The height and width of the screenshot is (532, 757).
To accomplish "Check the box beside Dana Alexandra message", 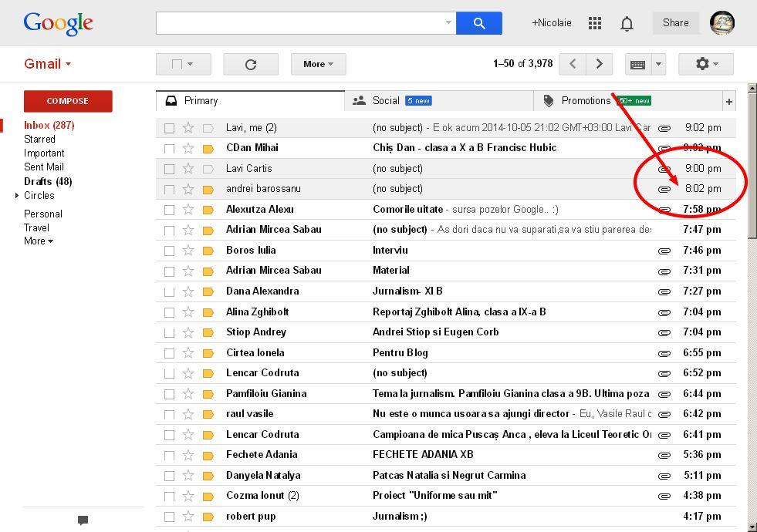I will click(x=169, y=291).
